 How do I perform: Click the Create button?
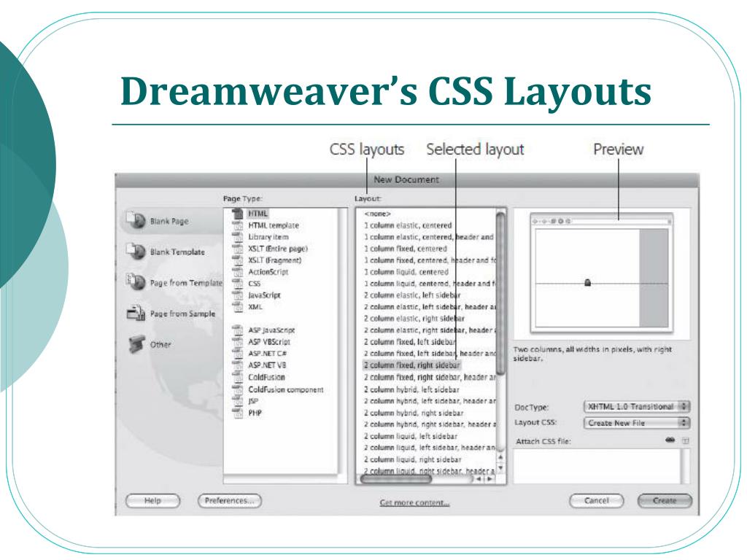pos(665,500)
